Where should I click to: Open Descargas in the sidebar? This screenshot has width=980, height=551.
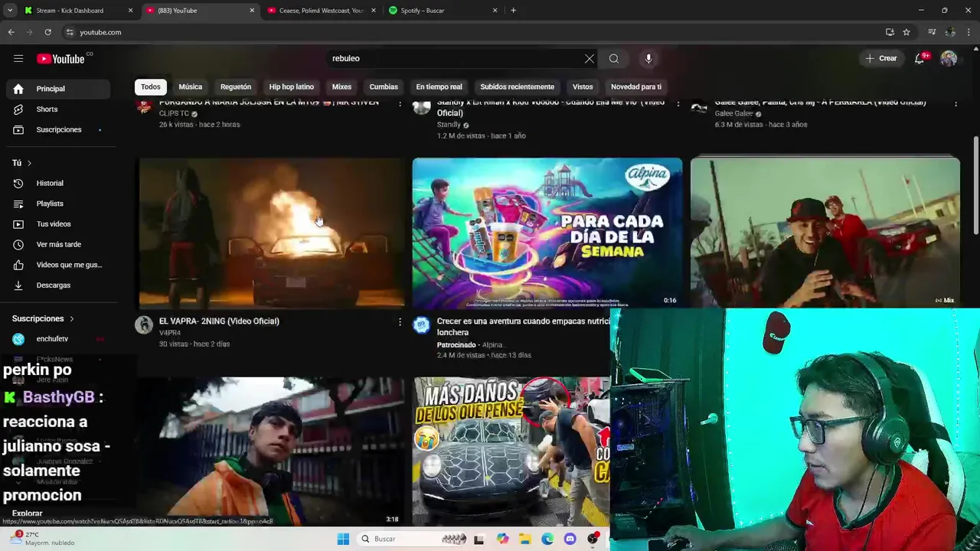point(58,285)
